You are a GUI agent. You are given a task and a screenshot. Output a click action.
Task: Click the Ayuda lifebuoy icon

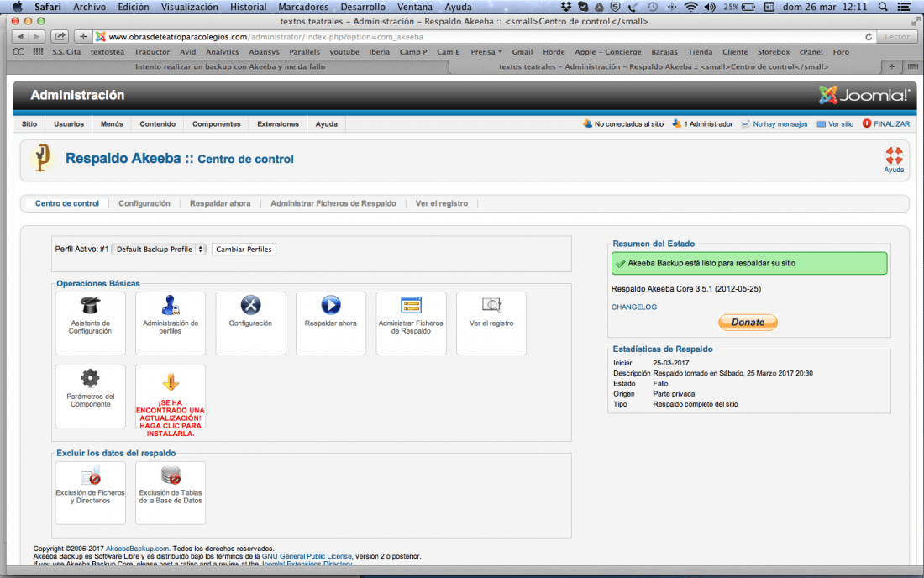click(894, 156)
